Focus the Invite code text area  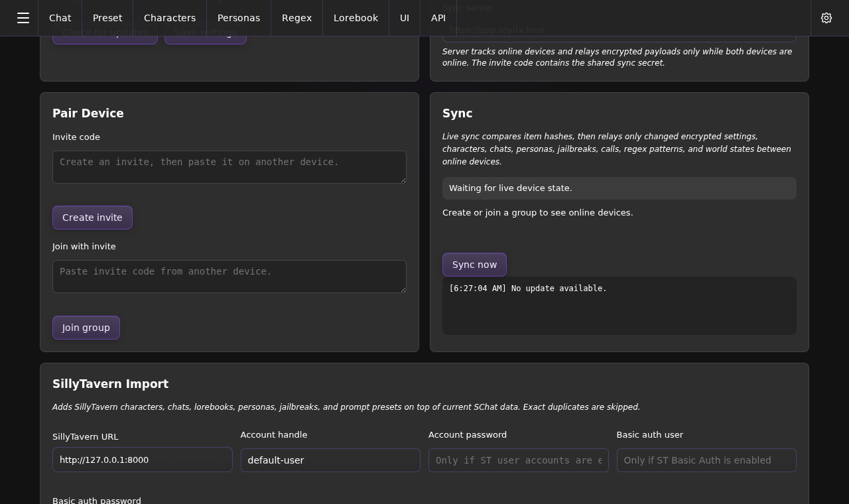(x=229, y=167)
